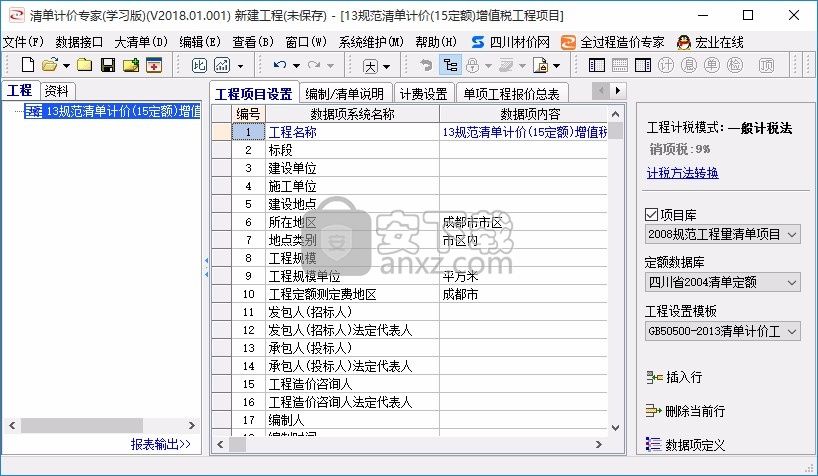The image size is (818, 476).
Task: Click the circled 单 toolbar icon
Action: (x=712, y=65)
